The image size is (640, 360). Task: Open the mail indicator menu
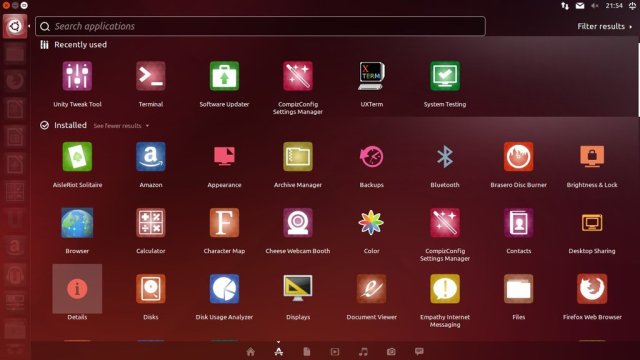pos(580,5)
